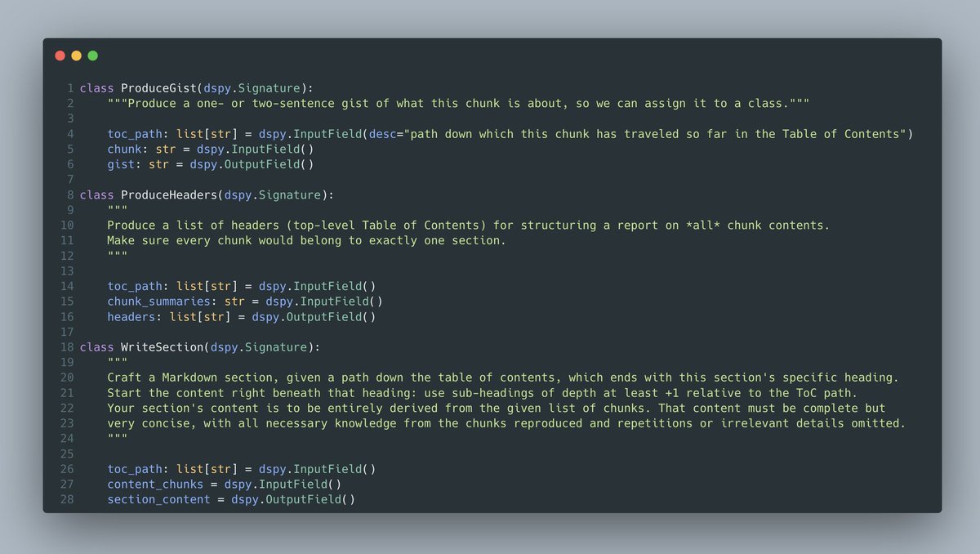Click the desc keyword argument on line 4
The width and height of the screenshot is (980, 554).
click(382, 134)
